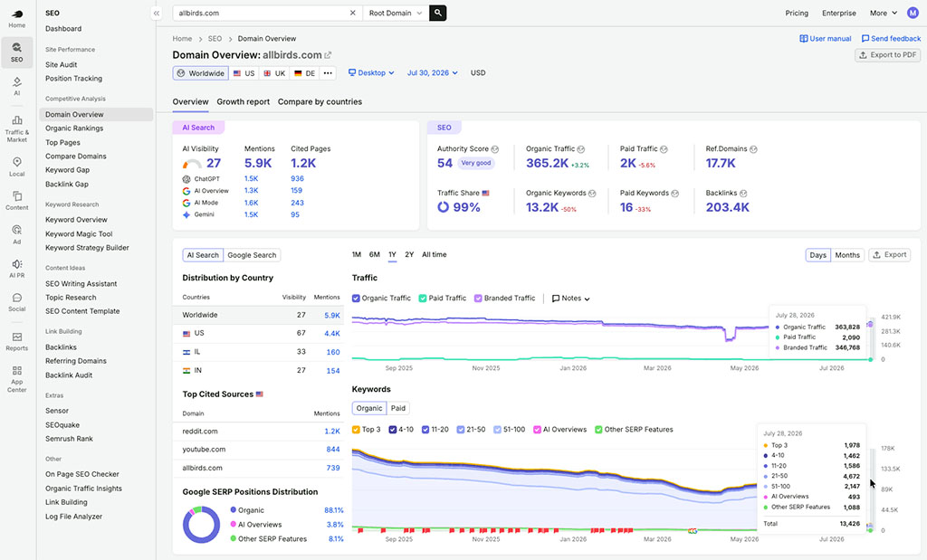Toggle Other SERP Features checkbox
Image resolution: width=927 pixels, height=560 pixels.
point(598,430)
